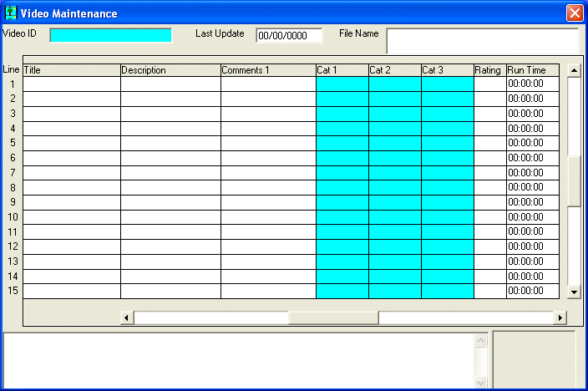Screen dimensions: 588x391
Task: Select the Cat 3 cell in line 10
Action: pyautogui.click(x=448, y=217)
